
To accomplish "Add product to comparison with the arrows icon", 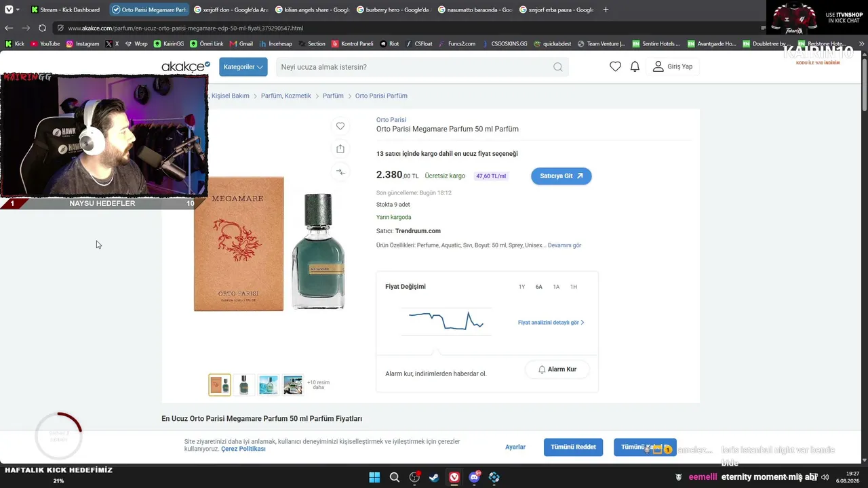I will (340, 172).
